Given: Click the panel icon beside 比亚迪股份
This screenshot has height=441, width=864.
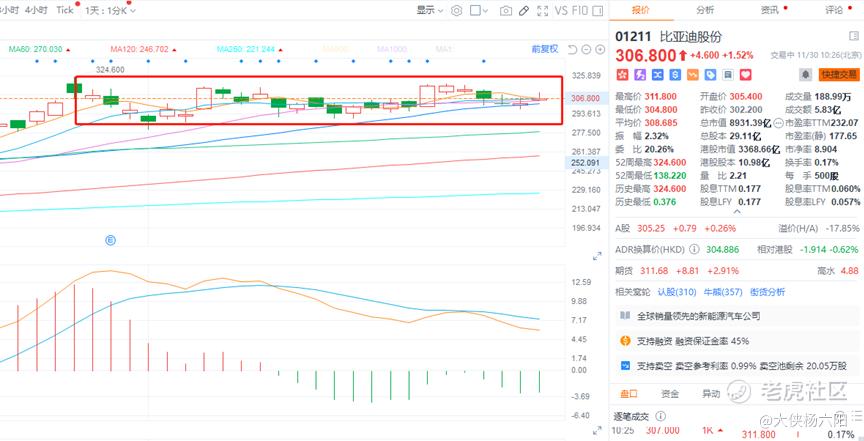Looking at the screenshot, I should [x=854, y=36].
